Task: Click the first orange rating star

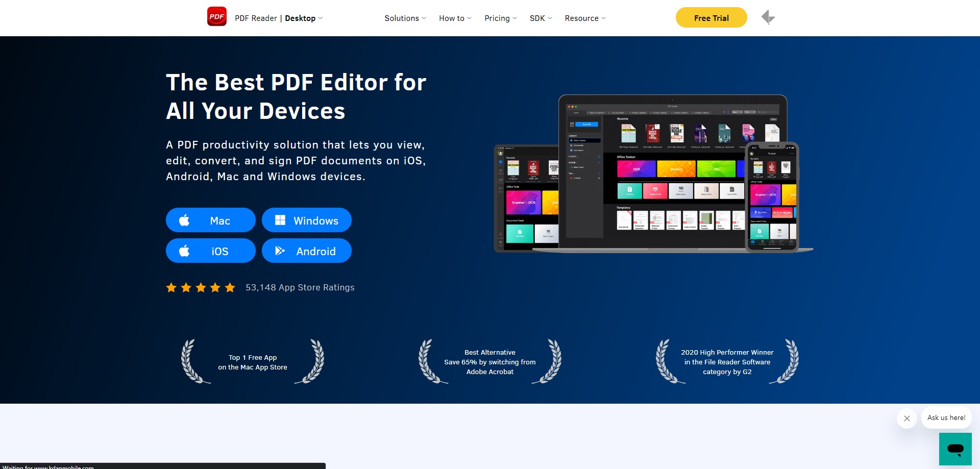Action: coord(171,287)
